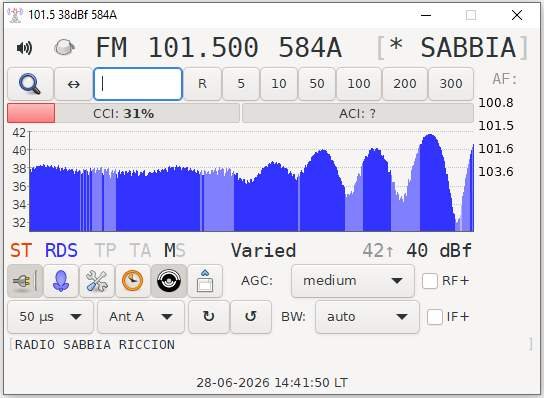Screen dimensions: 544x398
Task: Open settings with the wrench and screwdriver icon
Action: pos(97,281)
